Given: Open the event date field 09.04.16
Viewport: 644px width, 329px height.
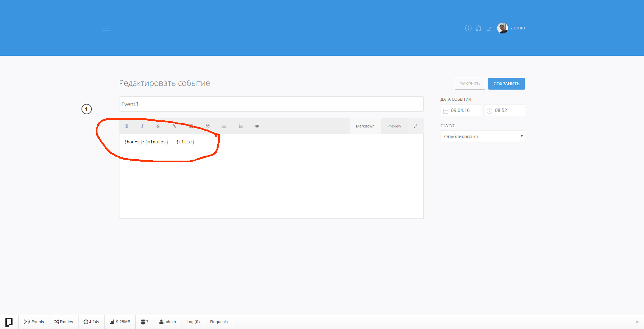Looking at the screenshot, I should [x=461, y=110].
